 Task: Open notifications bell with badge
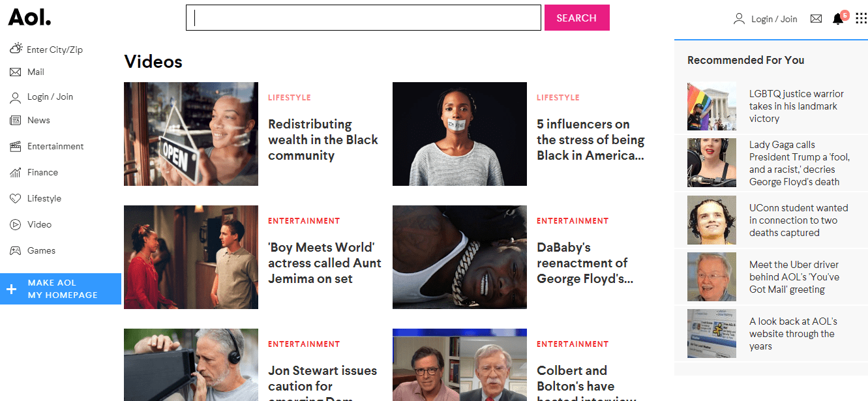pyautogui.click(x=840, y=17)
